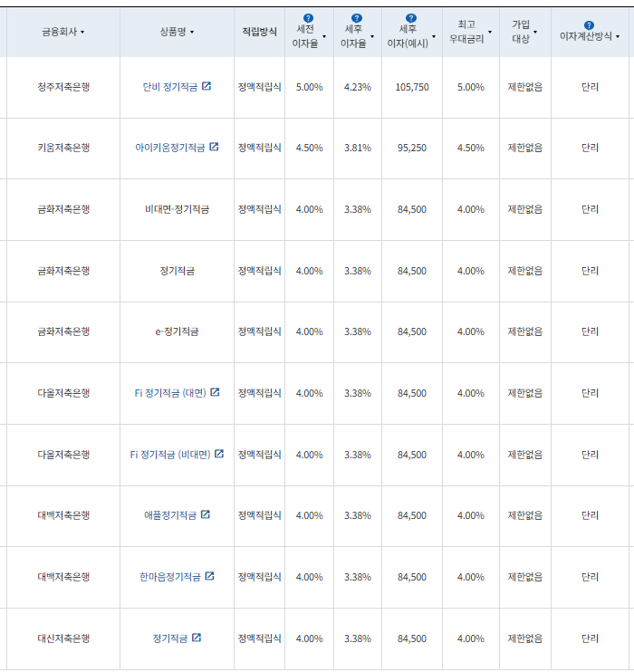Select e-정기적금 product name

click(x=177, y=331)
